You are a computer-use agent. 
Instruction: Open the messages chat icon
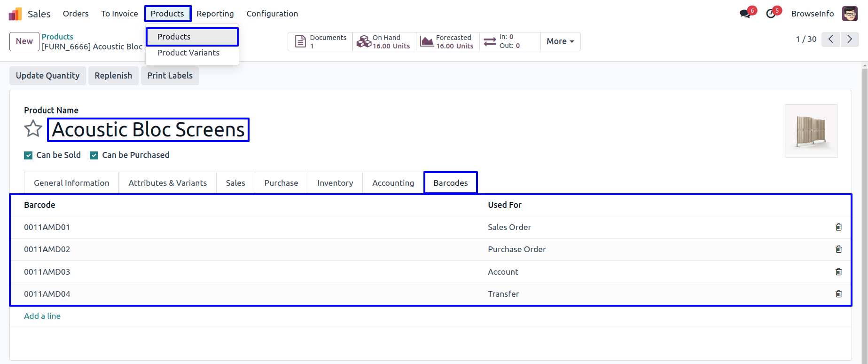click(745, 14)
